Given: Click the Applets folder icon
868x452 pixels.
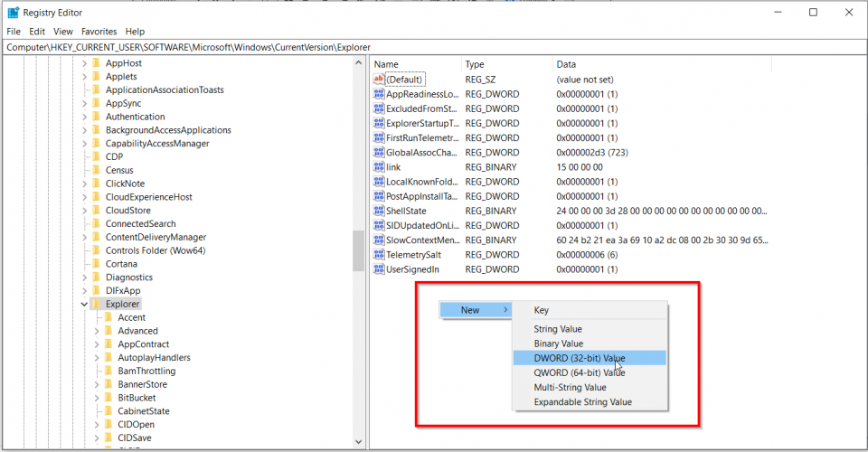Looking at the screenshot, I should pyautogui.click(x=97, y=76).
